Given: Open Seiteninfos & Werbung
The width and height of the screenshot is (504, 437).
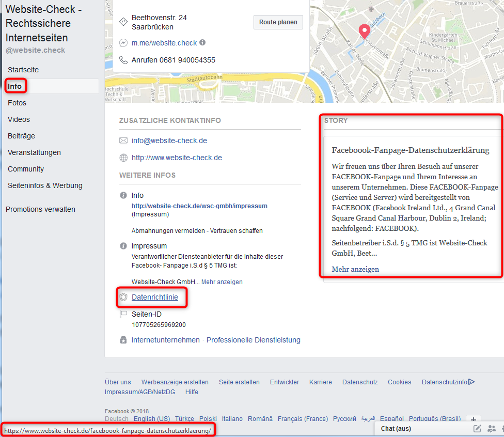Looking at the screenshot, I should (x=45, y=185).
